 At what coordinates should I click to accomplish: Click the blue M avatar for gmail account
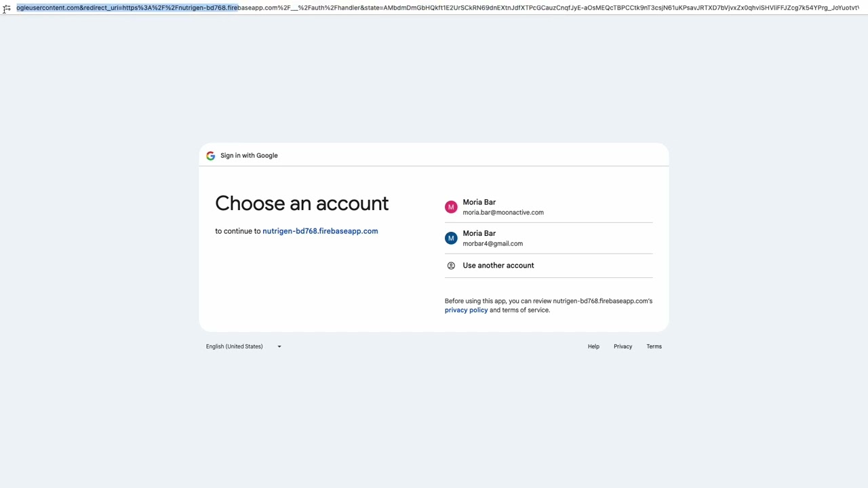(451, 239)
